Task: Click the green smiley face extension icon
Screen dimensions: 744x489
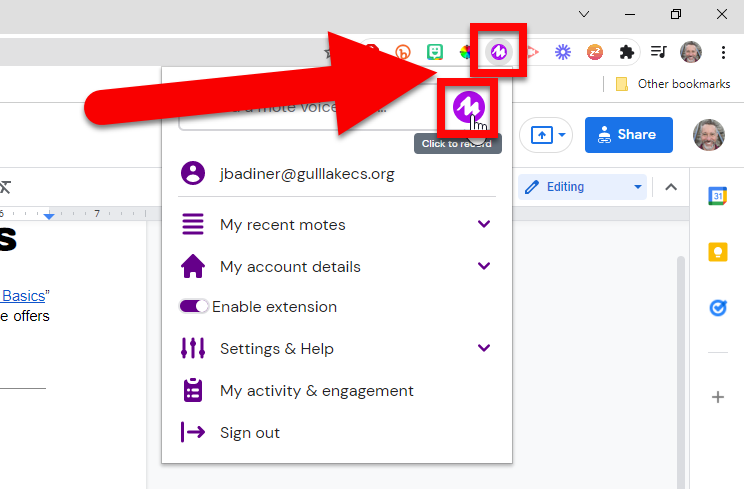Action: (435, 52)
